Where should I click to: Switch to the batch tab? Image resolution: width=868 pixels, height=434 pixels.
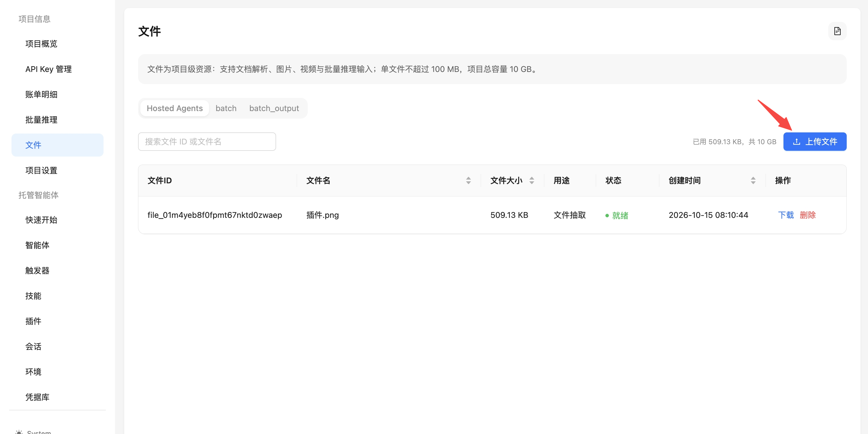coord(226,108)
